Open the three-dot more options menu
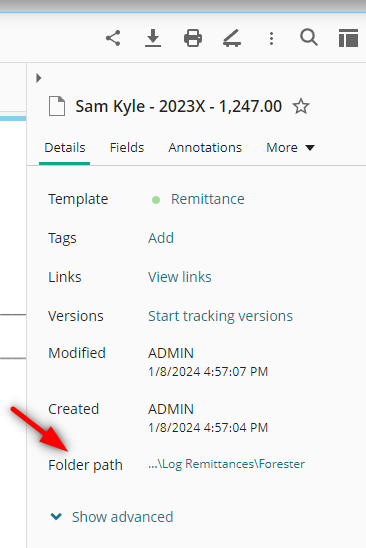 pos(271,38)
